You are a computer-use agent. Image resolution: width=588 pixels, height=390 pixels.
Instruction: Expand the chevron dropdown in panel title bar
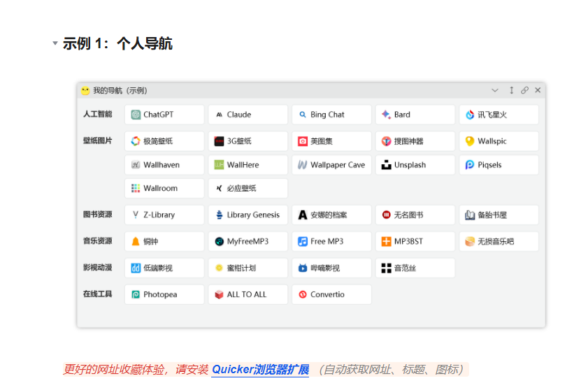click(495, 90)
